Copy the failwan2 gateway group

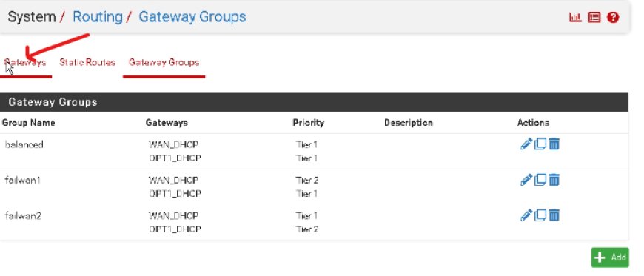(x=540, y=215)
